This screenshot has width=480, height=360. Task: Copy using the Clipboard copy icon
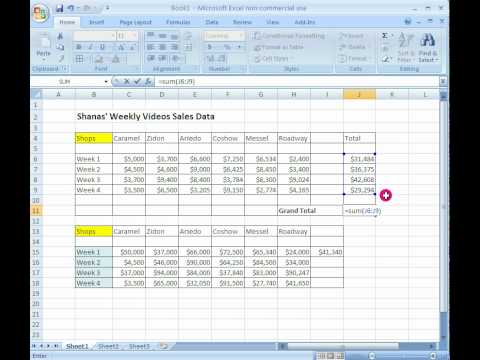(x=60, y=47)
